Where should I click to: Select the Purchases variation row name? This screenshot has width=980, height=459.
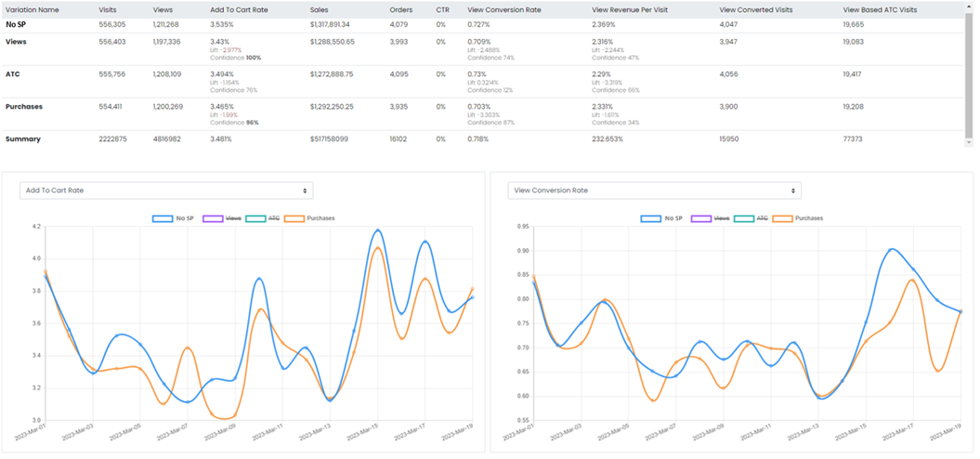tap(24, 107)
